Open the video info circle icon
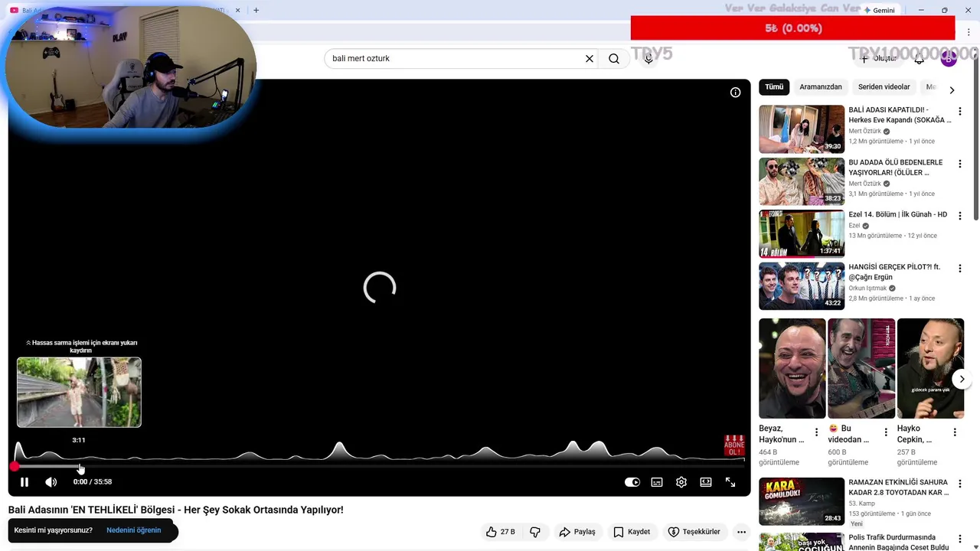Screen dimensions: 980x551 click(x=735, y=93)
